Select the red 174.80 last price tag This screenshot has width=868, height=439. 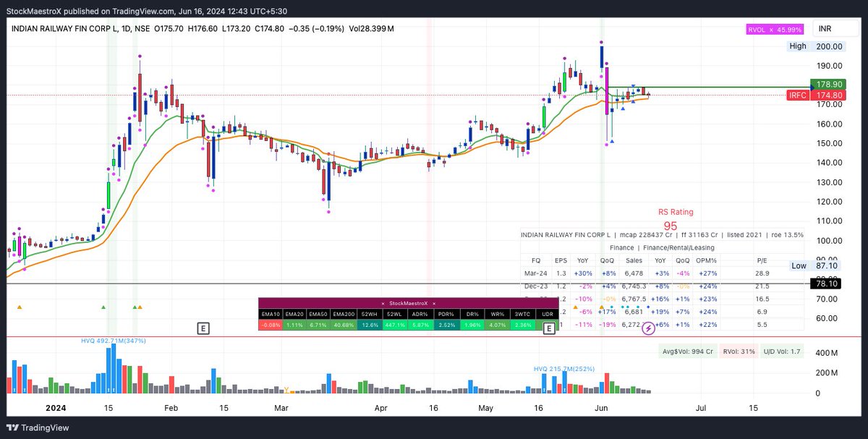tap(828, 95)
